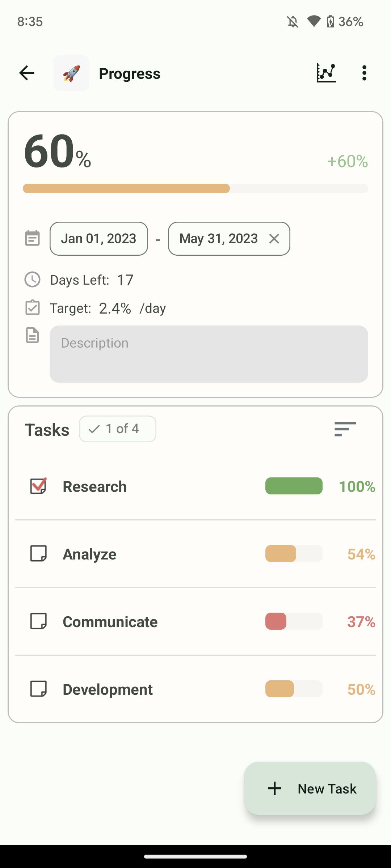The image size is (391, 868).
Task: Open the three-dot overflow menu
Action: click(364, 73)
